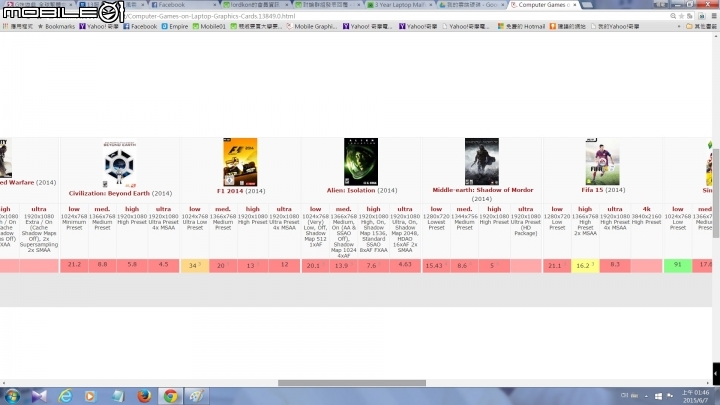Open Internet Explorer from the taskbar
Image resolution: width=720 pixels, height=405 pixels.
click(65, 396)
